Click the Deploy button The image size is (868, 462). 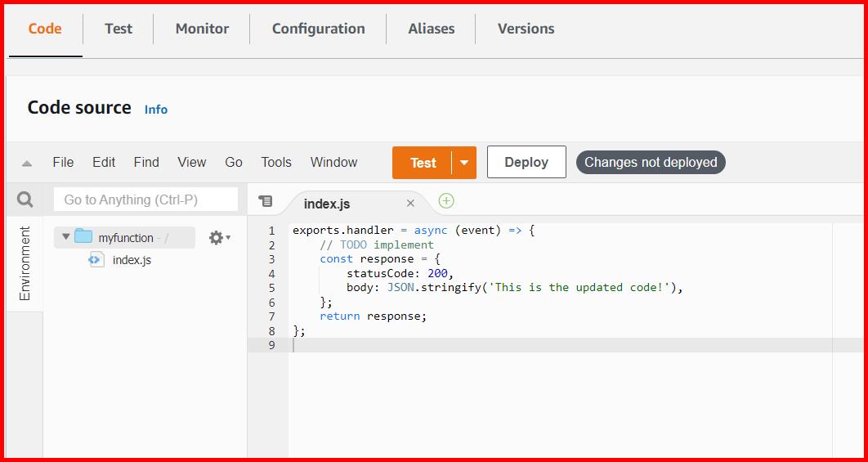tap(526, 162)
